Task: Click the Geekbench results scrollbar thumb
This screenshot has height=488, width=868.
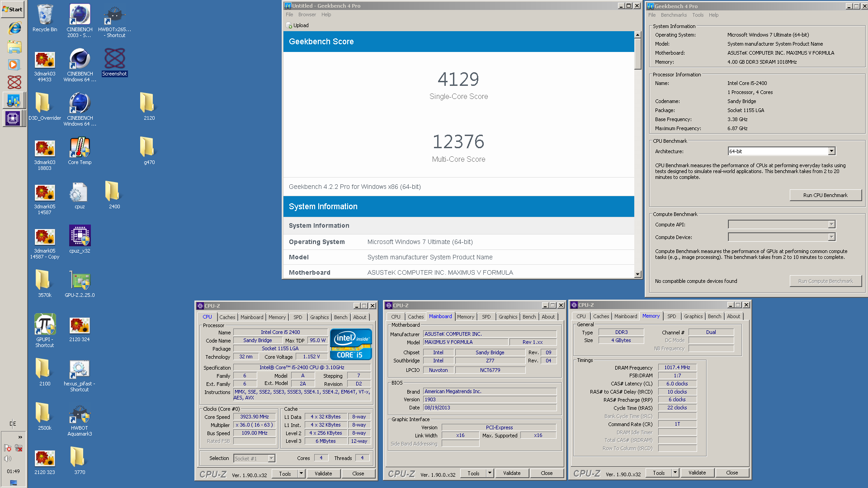Action: pos(637,54)
